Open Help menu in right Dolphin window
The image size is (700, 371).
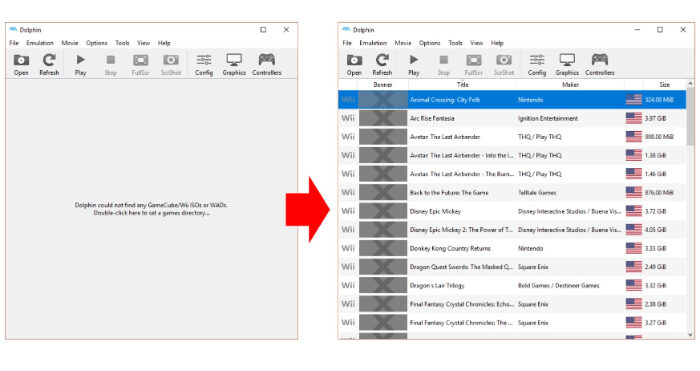(x=497, y=43)
